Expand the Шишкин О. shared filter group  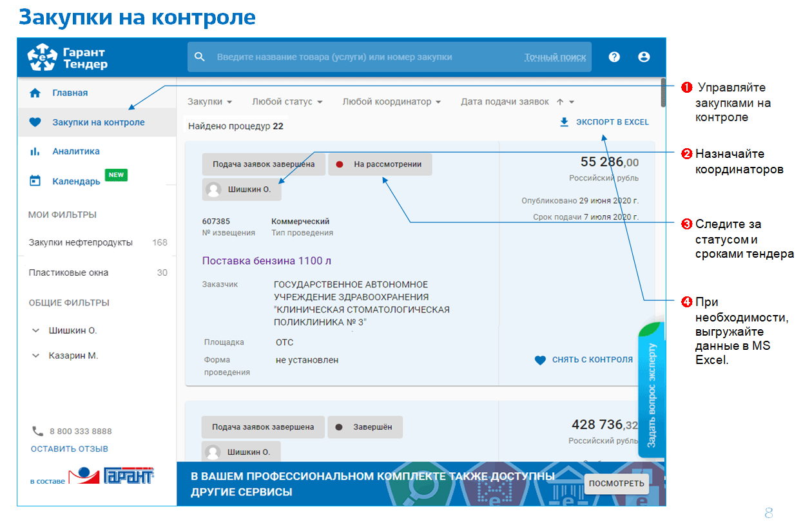(36, 331)
